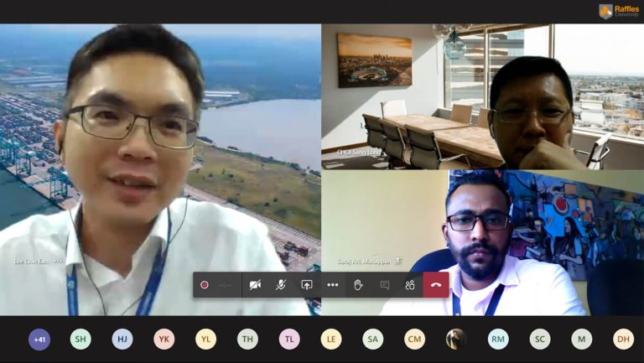Click the HJ participant avatar

click(x=122, y=339)
